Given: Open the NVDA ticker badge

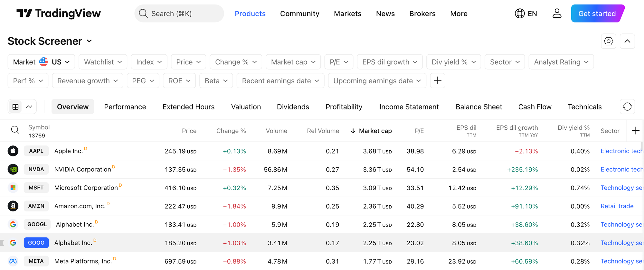Looking at the screenshot, I should tap(36, 169).
